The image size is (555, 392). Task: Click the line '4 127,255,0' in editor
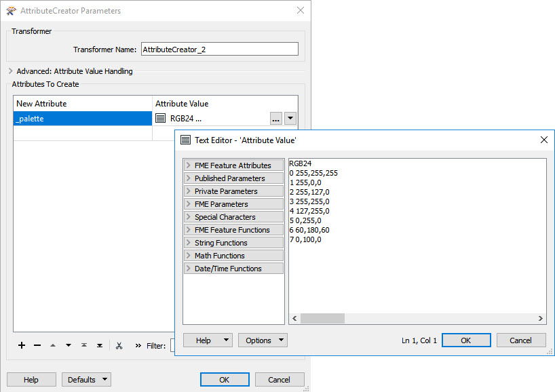point(309,211)
